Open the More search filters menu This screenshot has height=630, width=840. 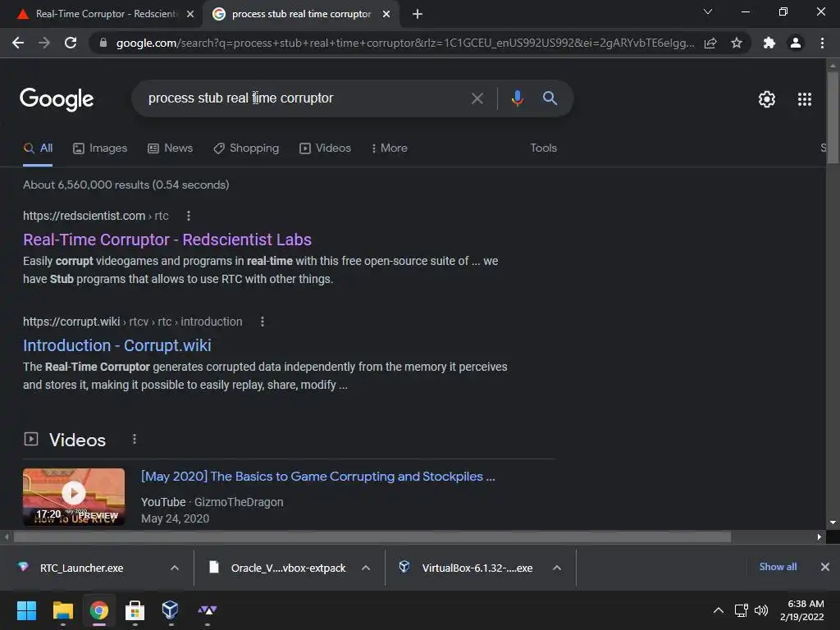click(390, 148)
